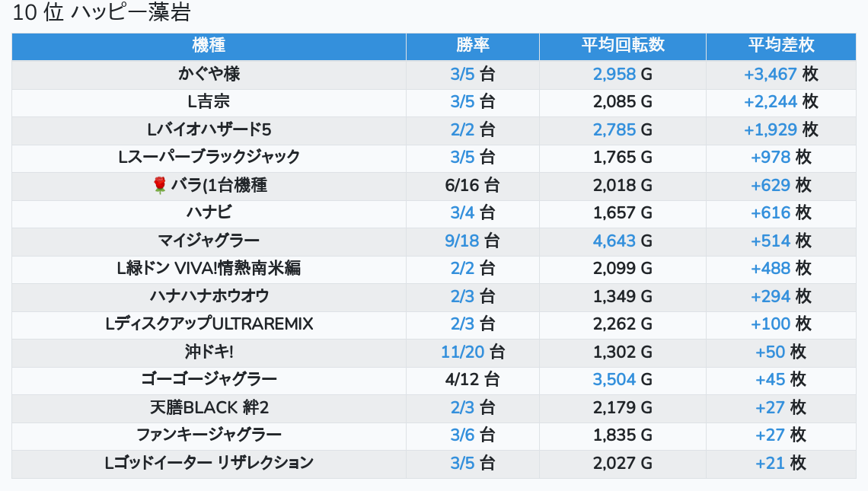Sort by the 機種 column header

[209, 46]
